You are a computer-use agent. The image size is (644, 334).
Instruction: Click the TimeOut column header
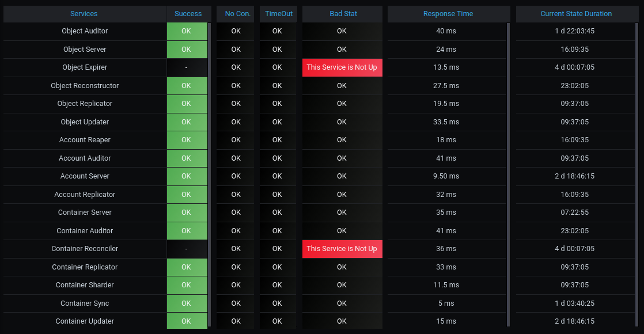coord(279,14)
